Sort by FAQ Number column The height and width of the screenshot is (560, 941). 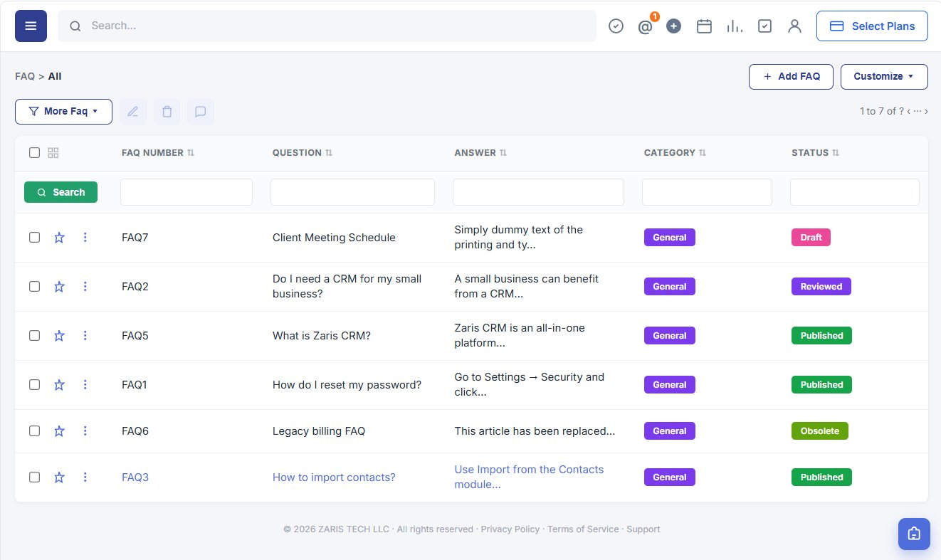(158, 153)
